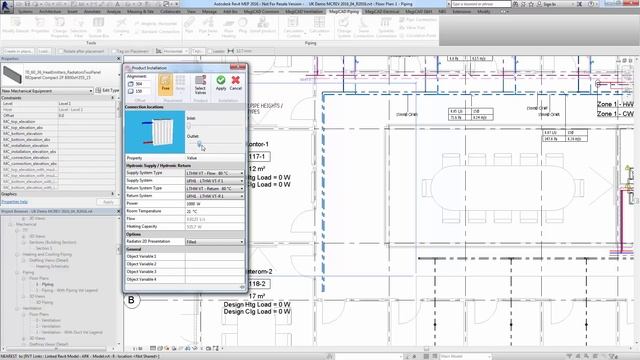
Task: Click the Selection Filter ribbon tool
Action: tap(78, 28)
